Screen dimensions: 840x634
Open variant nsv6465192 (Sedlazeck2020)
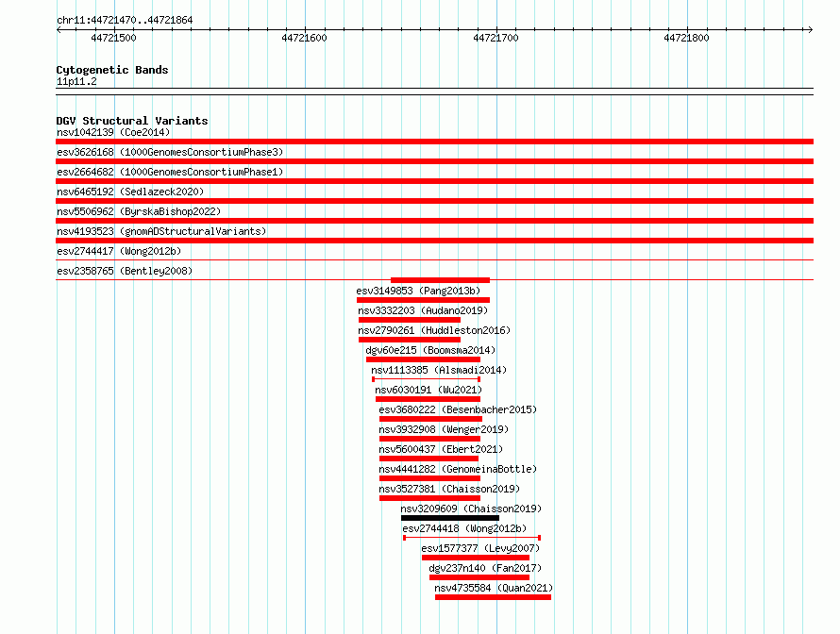coord(130,192)
